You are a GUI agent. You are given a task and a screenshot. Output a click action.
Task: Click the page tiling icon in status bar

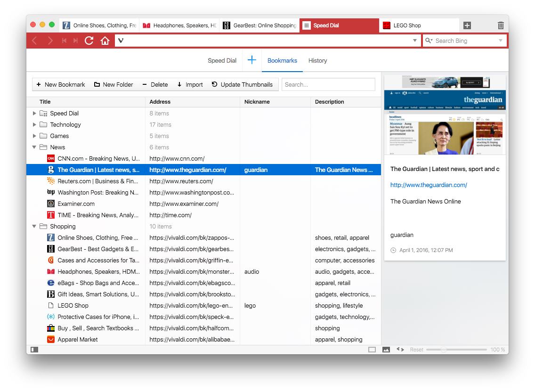[372, 349]
